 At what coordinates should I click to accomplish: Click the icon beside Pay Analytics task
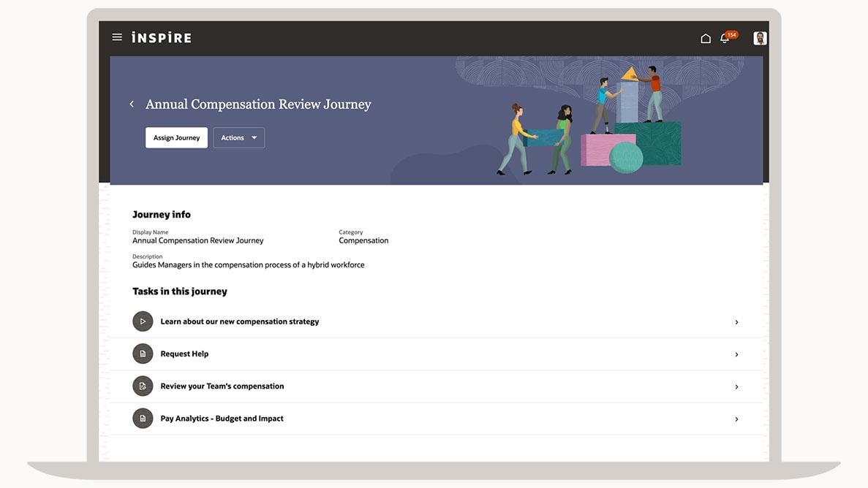143,419
